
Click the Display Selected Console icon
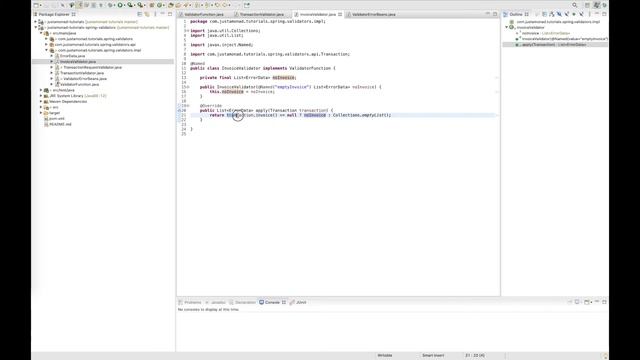pyautogui.click(x=577, y=302)
